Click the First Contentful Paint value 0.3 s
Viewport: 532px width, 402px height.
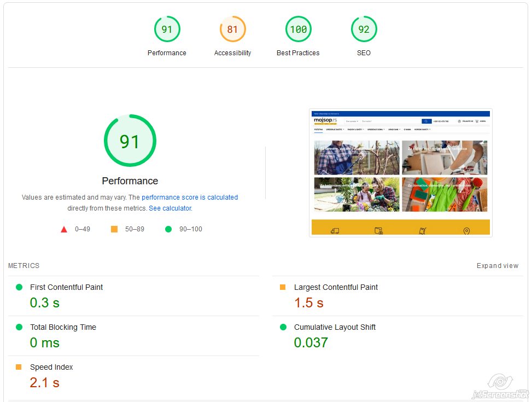45,302
